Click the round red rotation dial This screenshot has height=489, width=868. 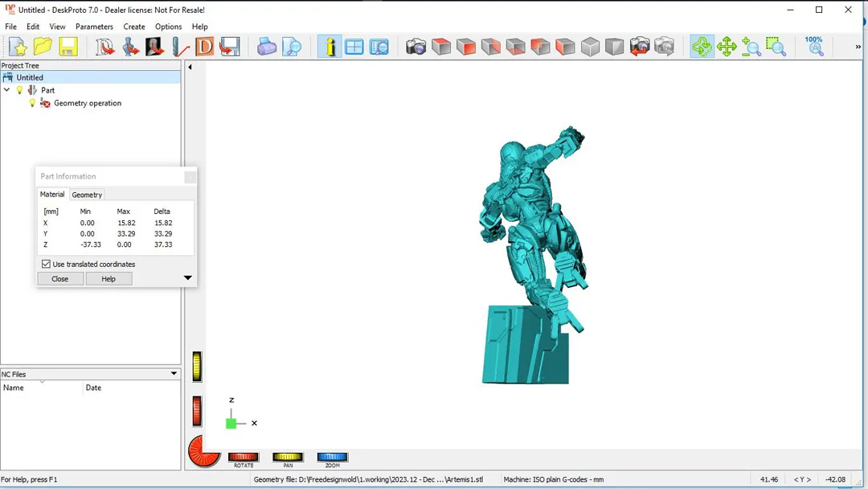203,451
